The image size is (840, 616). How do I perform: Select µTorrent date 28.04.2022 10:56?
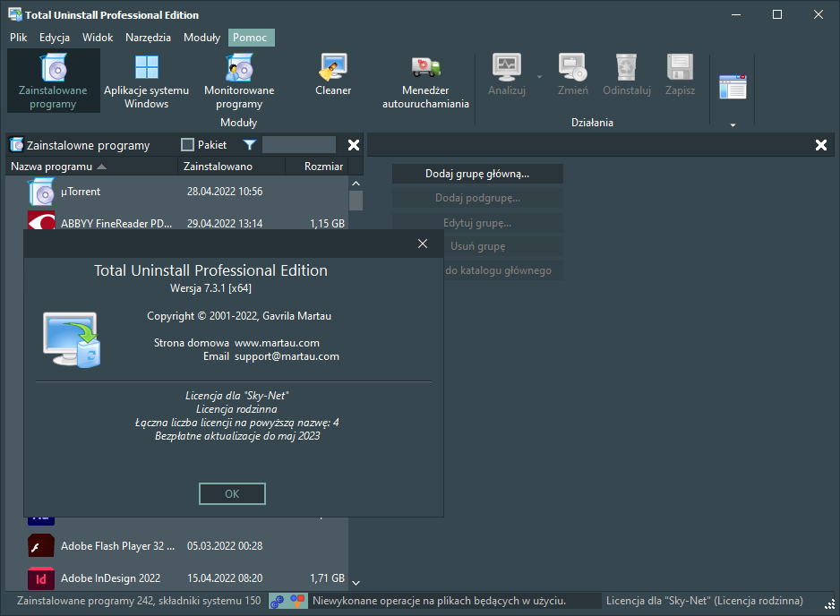(x=225, y=192)
